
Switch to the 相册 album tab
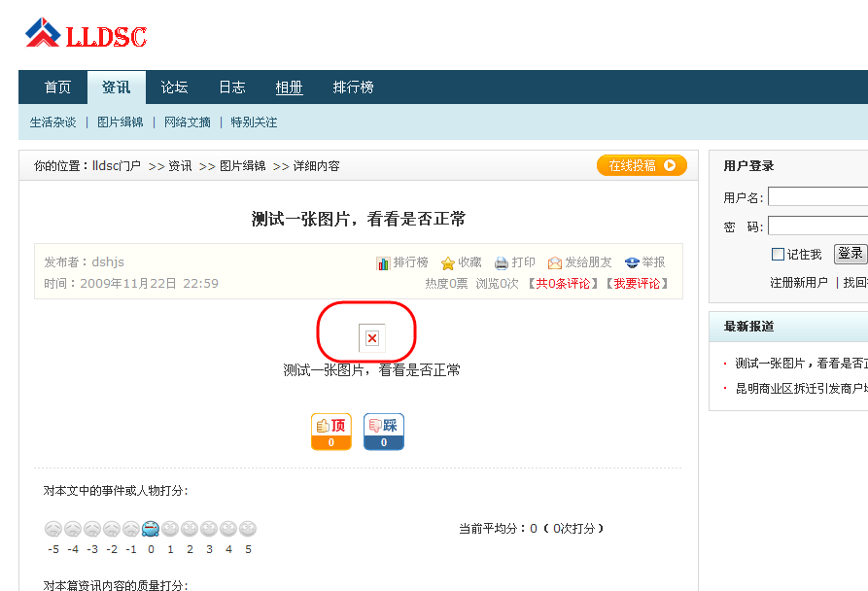[289, 87]
